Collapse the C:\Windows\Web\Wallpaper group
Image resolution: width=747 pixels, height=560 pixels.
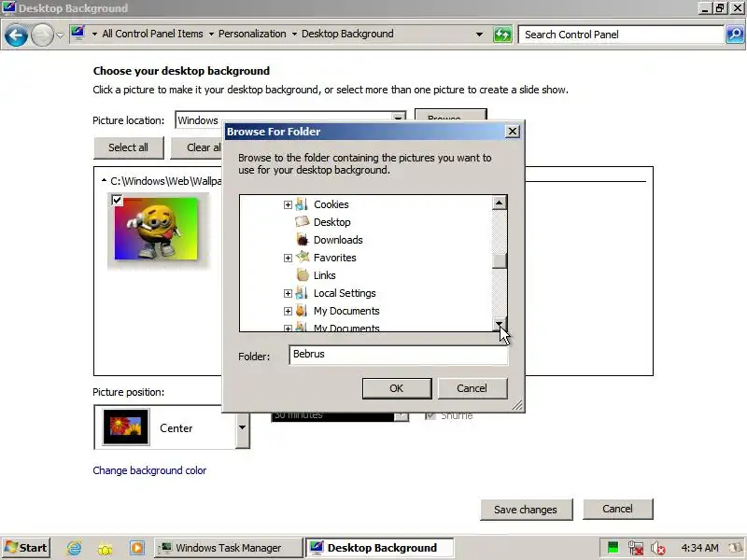tap(104, 180)
